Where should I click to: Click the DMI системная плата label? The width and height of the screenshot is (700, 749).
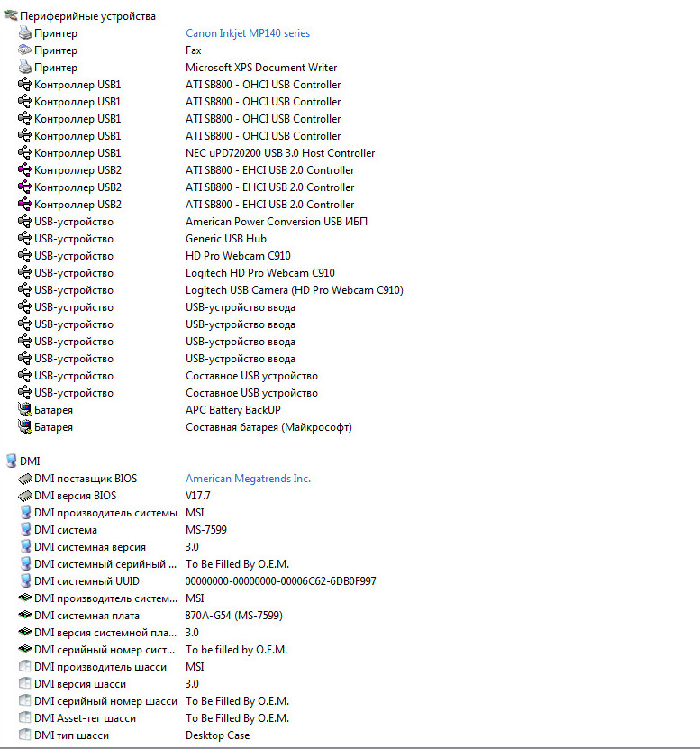[86, 616]
